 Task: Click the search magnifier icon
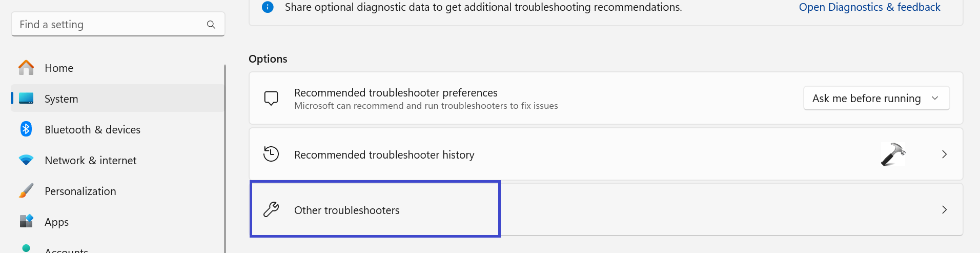coord(211,25)
